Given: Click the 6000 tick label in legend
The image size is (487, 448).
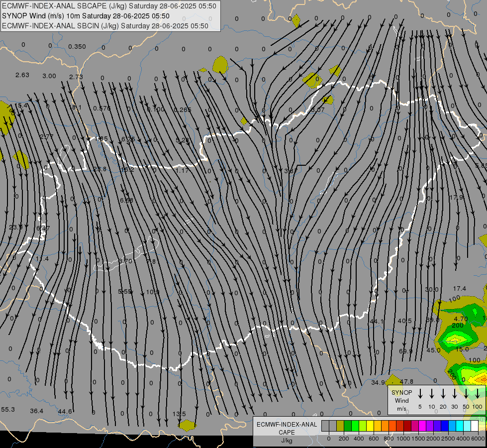Looking at the screenshot, I should [x=478, y=439].
